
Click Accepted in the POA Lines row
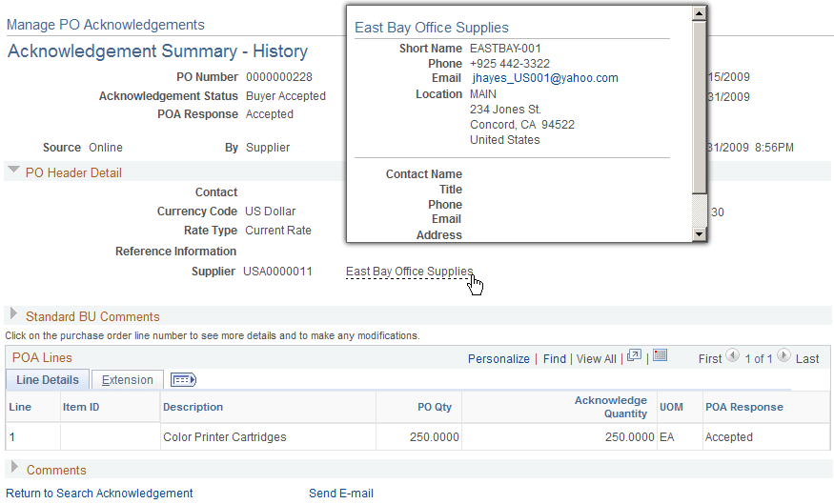729,437
